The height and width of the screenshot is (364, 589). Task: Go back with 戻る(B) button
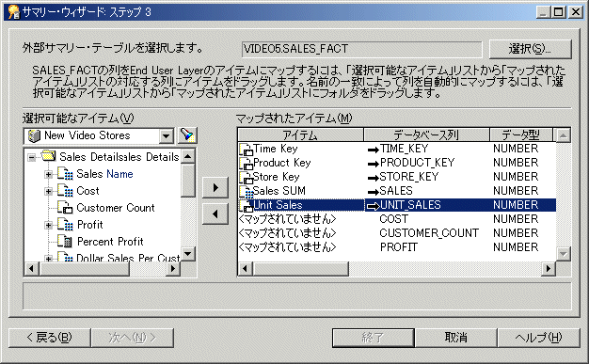coord(49,338)
